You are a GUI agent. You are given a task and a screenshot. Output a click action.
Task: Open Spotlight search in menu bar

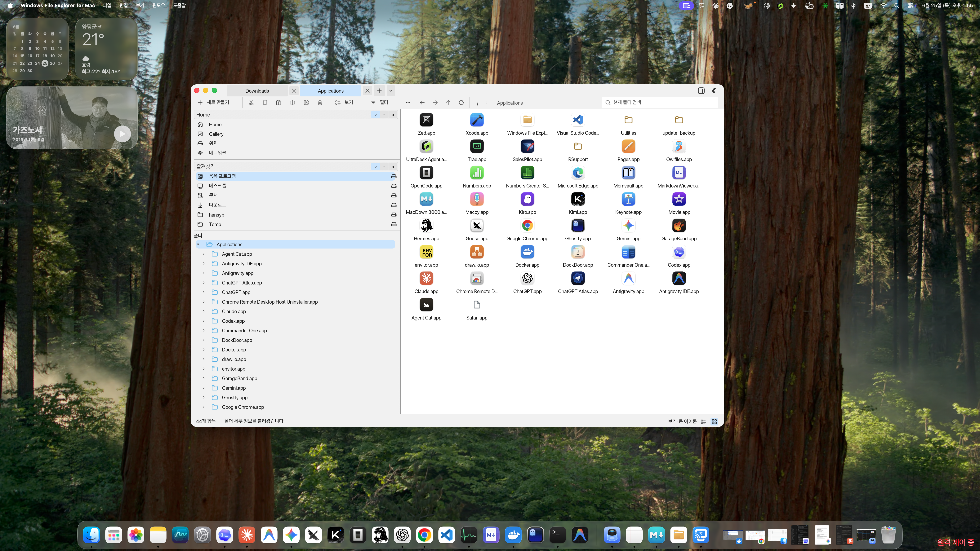click(x=896, y=6)
